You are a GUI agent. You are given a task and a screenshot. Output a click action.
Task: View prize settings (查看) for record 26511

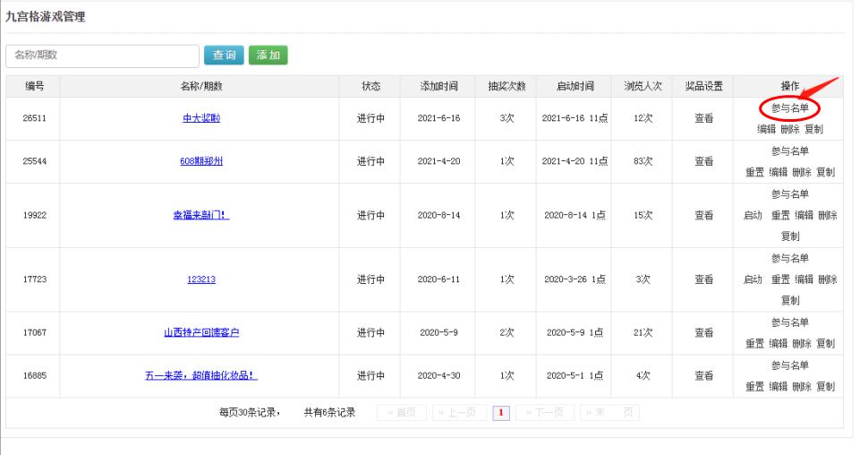[704, 118]
